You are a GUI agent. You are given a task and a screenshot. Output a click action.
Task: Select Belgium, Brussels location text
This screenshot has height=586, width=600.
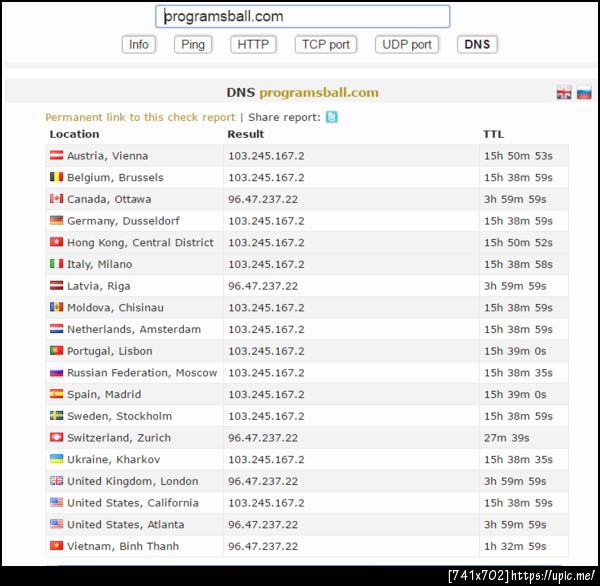[x=115, y=178]
